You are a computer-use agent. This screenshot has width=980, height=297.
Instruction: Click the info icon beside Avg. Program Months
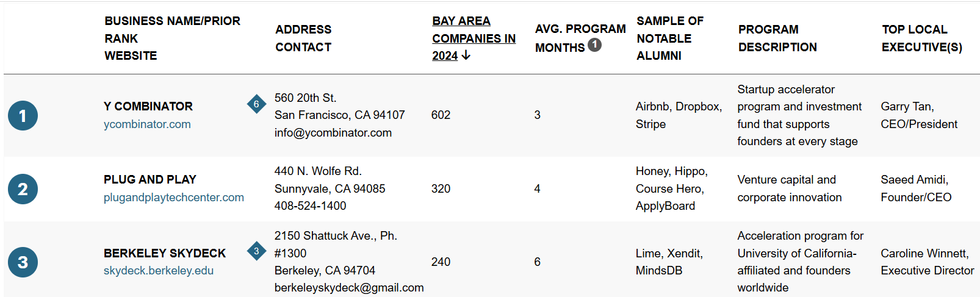(x=594, y=45)
